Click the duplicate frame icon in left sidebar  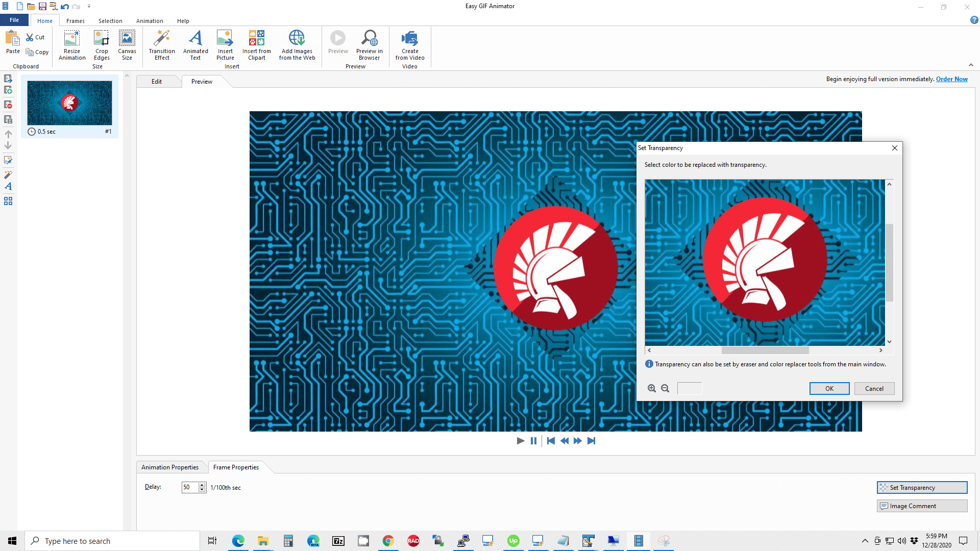click(x=8, y=119)
